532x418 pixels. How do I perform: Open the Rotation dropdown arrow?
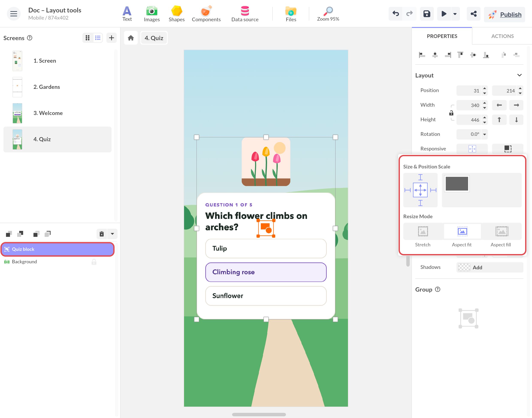pyautogui.click(x=484, y=134)
